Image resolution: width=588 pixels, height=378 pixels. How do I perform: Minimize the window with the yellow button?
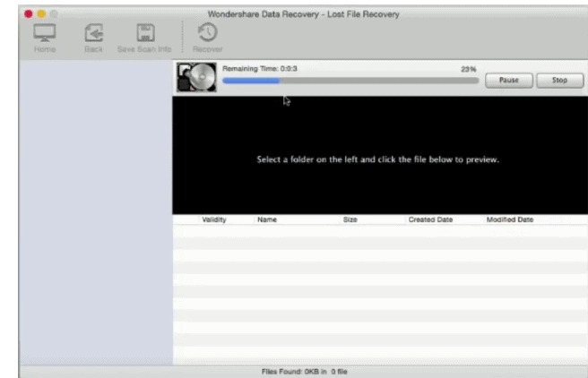point(41,14)
